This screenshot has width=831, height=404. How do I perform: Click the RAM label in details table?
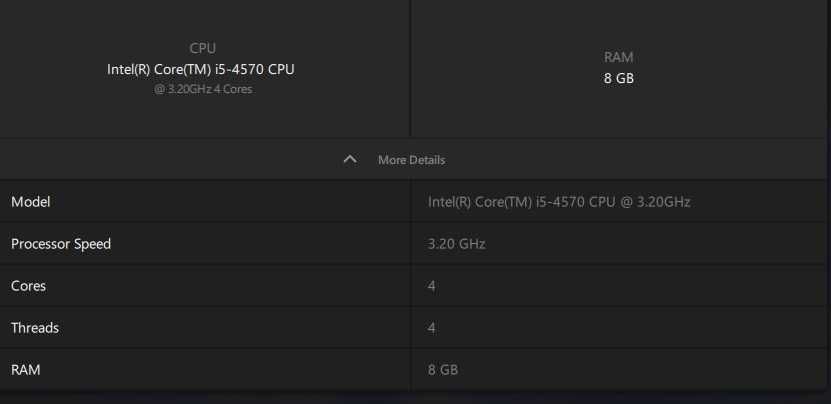(x=26, y=370)
